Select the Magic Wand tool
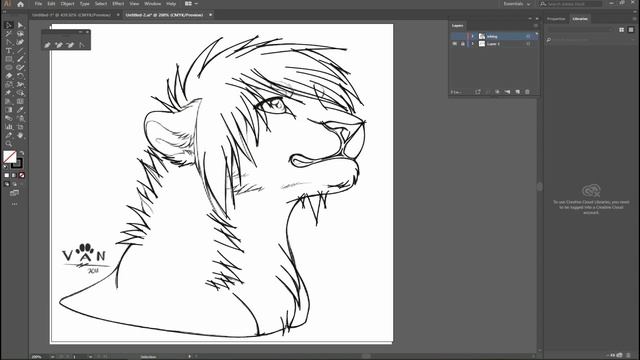Image resolution: width=640 pixels, height=360 pixels. [x=9, y=34]
